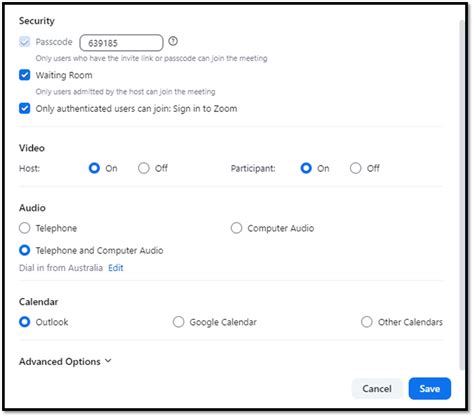Toggle the Passcode checkbox
Viewport: 474px width, 417px height.
click(24, 42)
